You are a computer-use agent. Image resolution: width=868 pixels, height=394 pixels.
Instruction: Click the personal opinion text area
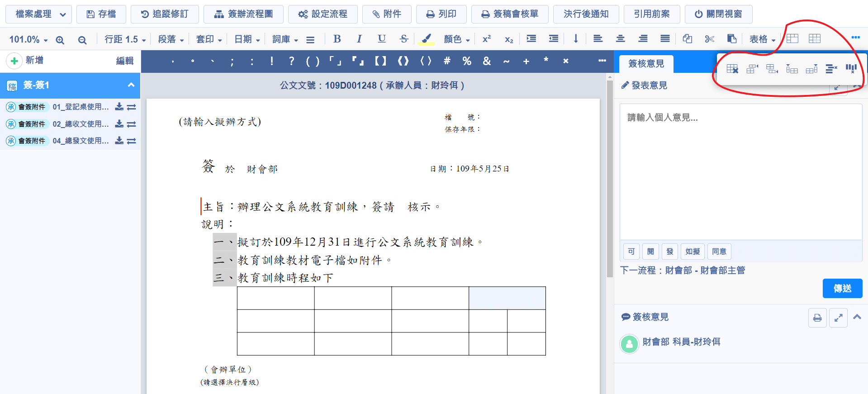pyautogui.click(x=740, y=172)
